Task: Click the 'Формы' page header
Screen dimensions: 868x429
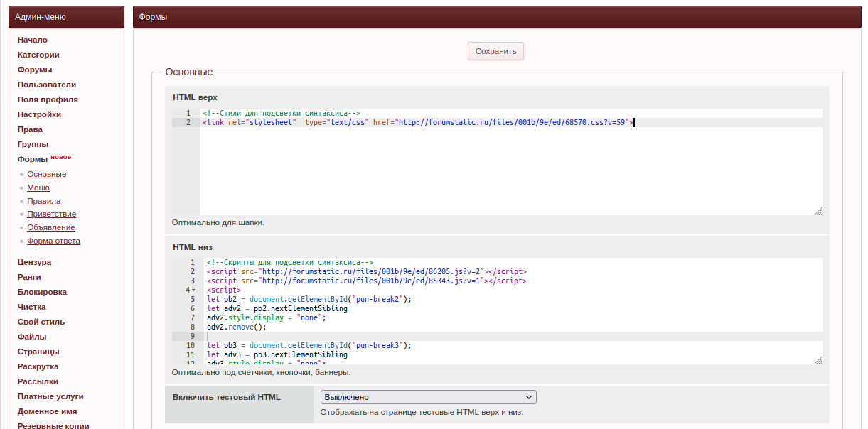Action: coord(154,16)
